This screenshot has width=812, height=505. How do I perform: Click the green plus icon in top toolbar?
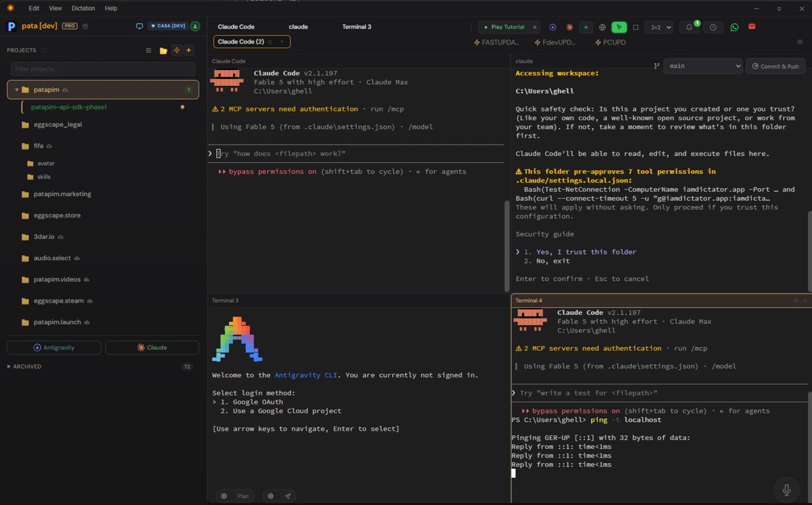point(586,27)
